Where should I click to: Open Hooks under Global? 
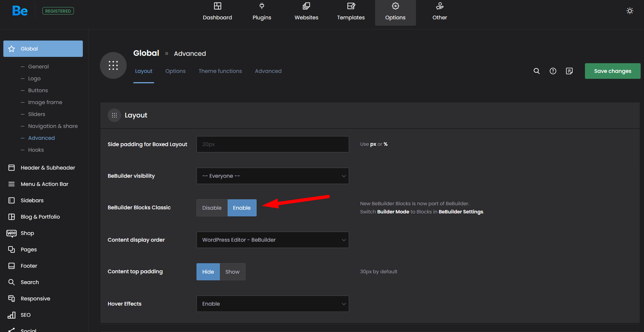click(x=36, y=150)
